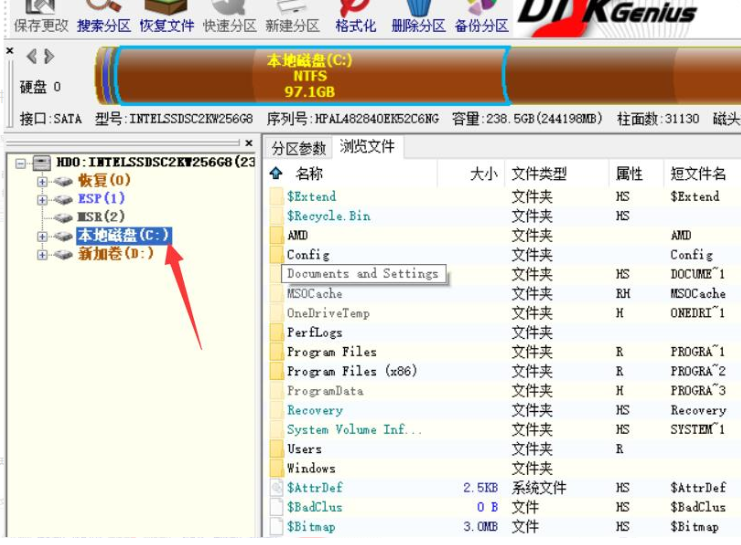
Task: Select 本地磁盘(C:) in the tree
Action: tap(124, 235)
